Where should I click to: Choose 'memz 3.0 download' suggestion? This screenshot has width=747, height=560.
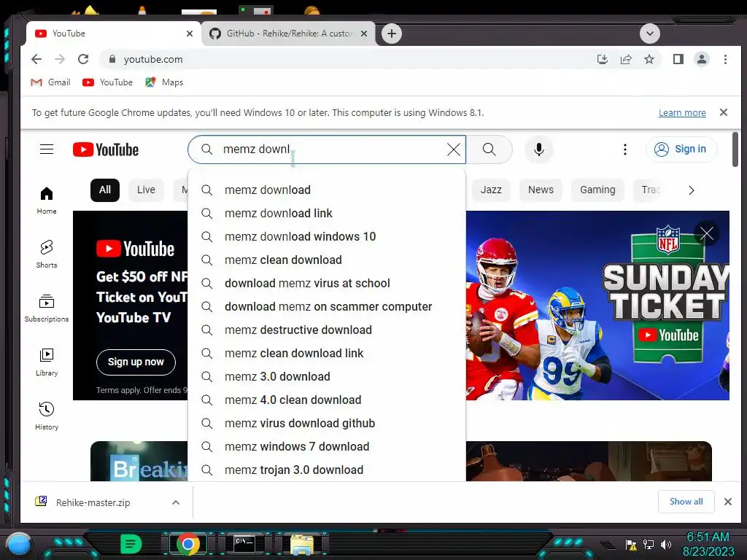coord(327,377)
